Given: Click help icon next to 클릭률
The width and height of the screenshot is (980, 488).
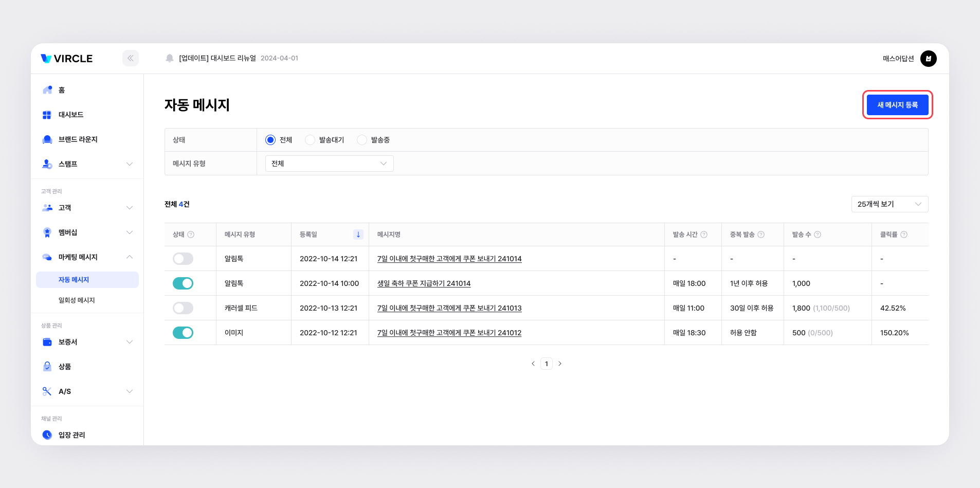Looking at the screenshot, I should [904, 234].
